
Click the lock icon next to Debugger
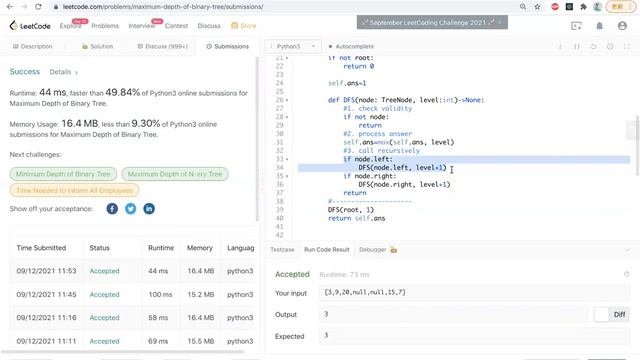point(393,249)
